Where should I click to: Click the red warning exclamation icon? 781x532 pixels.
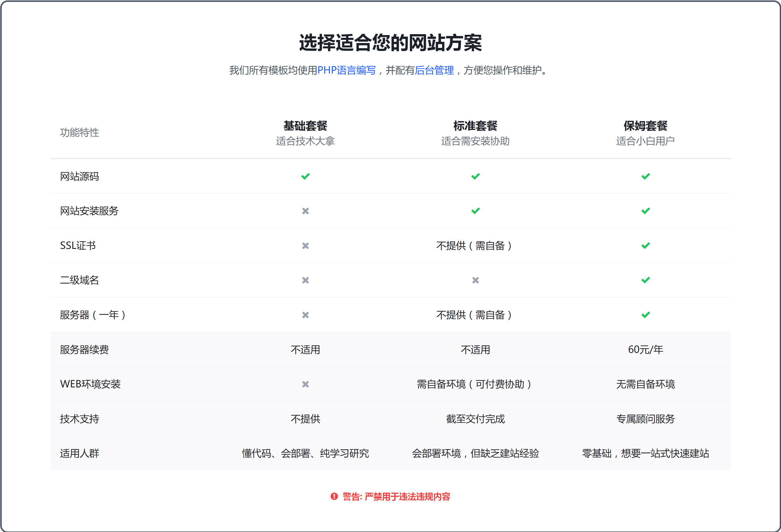[334, 496]
